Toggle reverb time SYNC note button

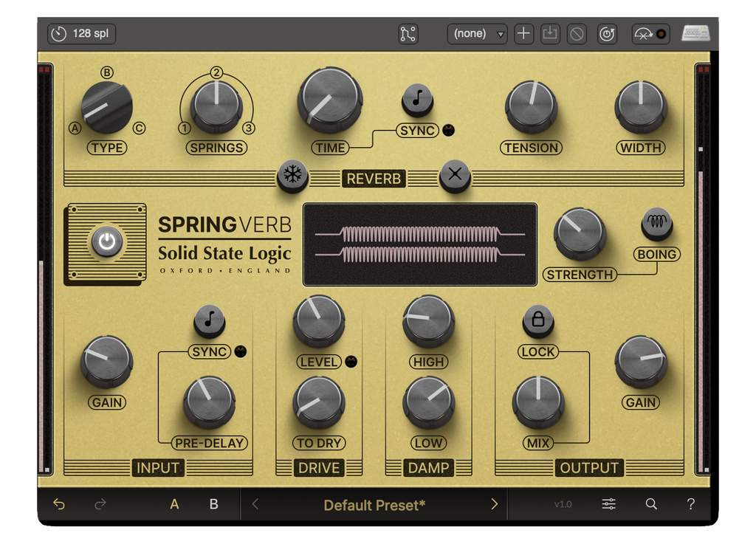(x=418, y=100)
